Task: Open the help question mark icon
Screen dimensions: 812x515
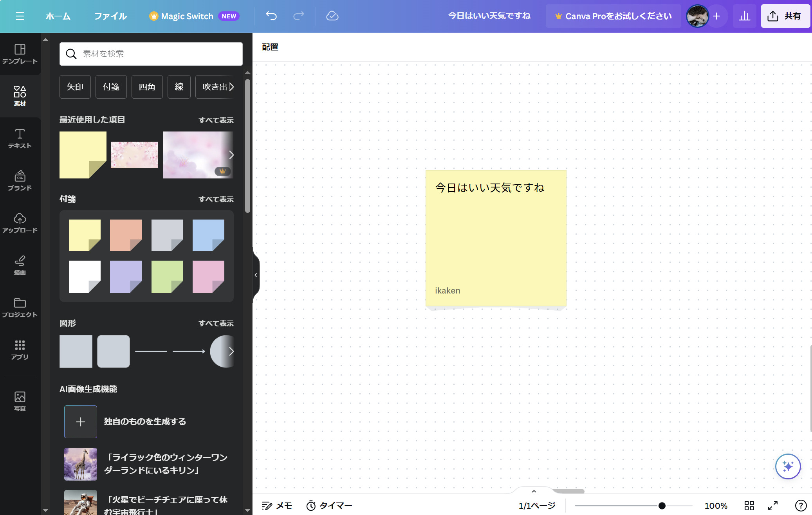Action: (x=801, y=506)
